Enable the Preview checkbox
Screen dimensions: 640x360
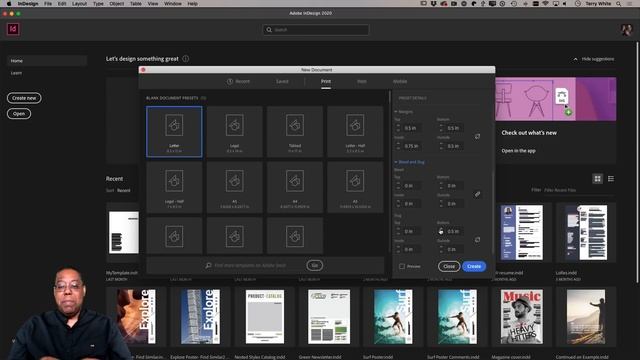[x=402, y=267]
